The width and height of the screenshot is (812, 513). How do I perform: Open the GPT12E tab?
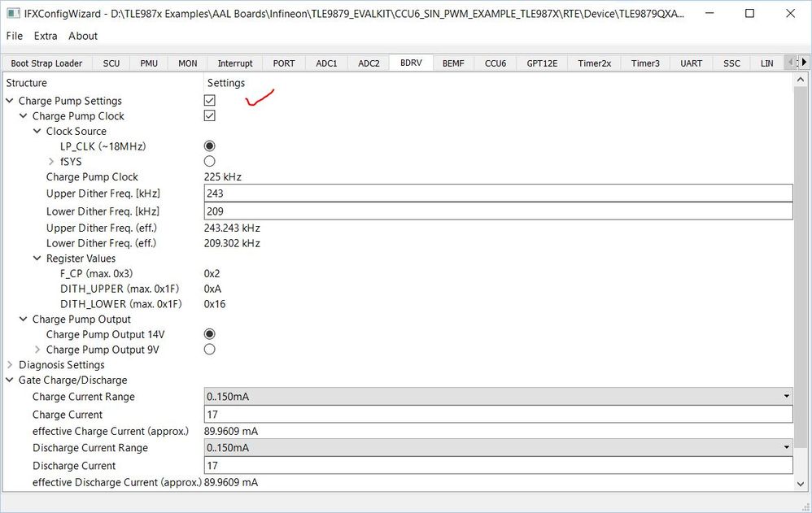[x=541, y=62]
